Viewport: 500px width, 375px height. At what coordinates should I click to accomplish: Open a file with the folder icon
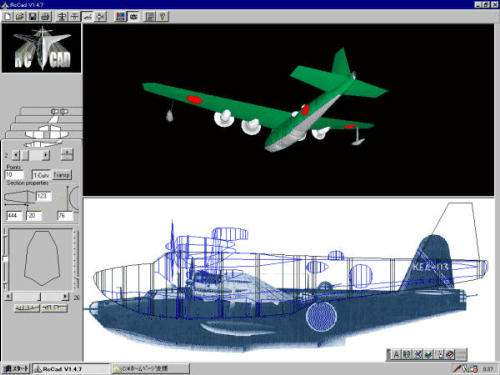tap(20, 16)
